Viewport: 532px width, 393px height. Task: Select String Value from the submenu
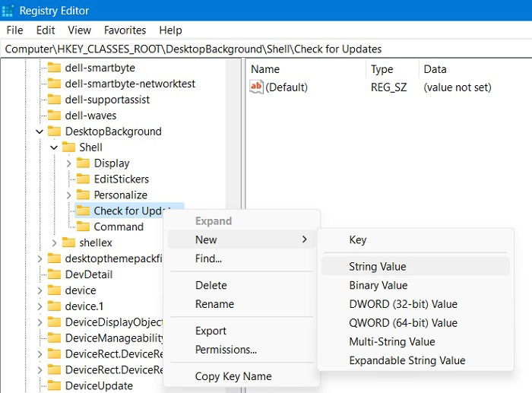coord(415,266)
